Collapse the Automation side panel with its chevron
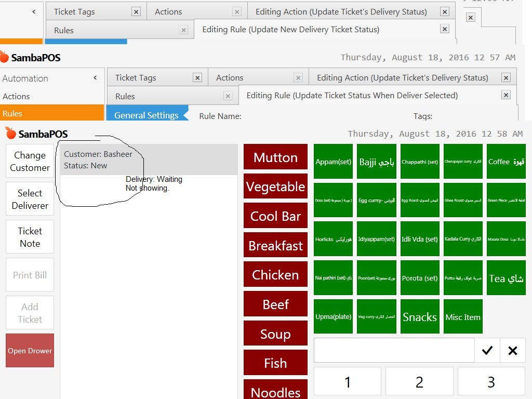This screenshot has height=399, width=532. pos(96,78)
